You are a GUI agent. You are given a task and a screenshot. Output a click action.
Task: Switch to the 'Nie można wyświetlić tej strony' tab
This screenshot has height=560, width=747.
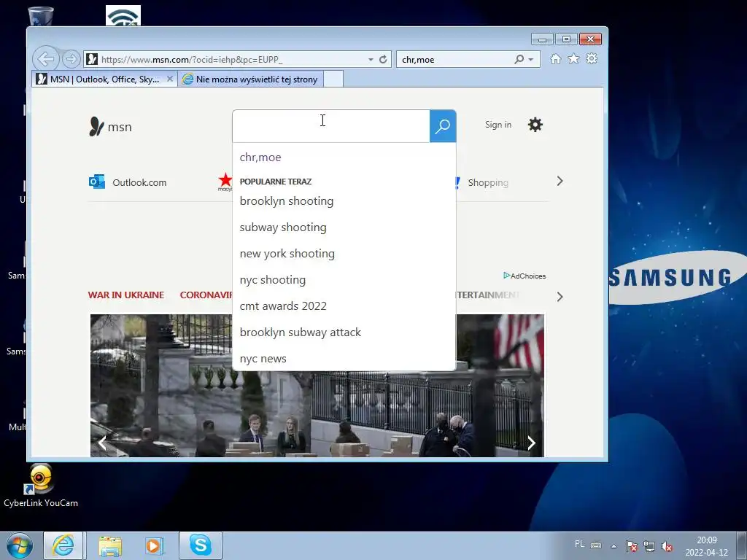(251, 79)
